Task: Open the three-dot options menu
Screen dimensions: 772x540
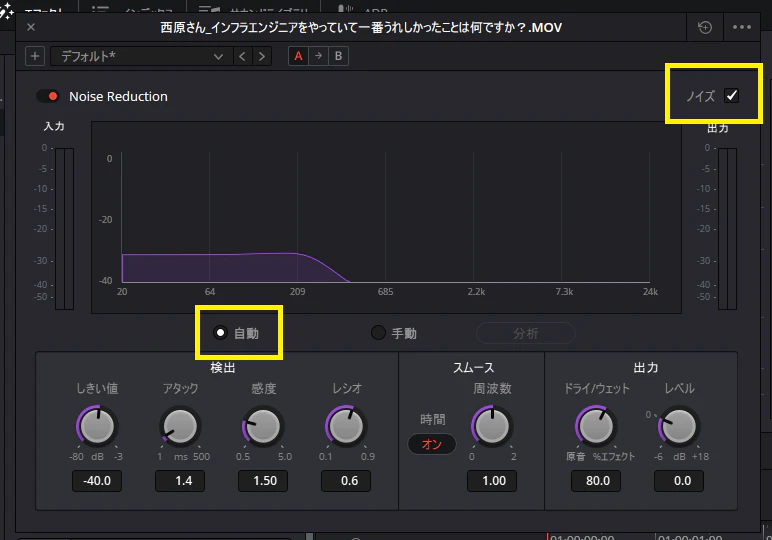Action: [741, 28]
